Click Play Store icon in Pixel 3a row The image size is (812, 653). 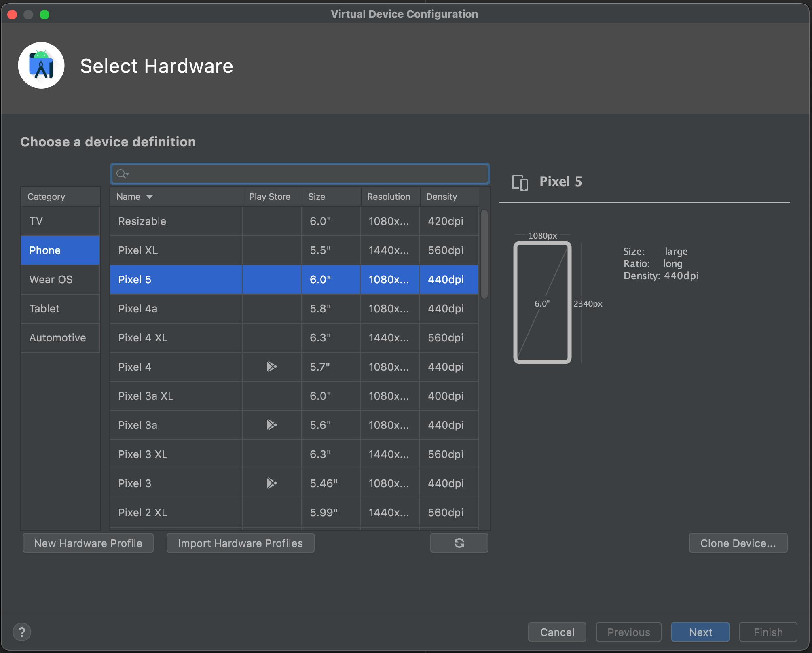point(271,425)
